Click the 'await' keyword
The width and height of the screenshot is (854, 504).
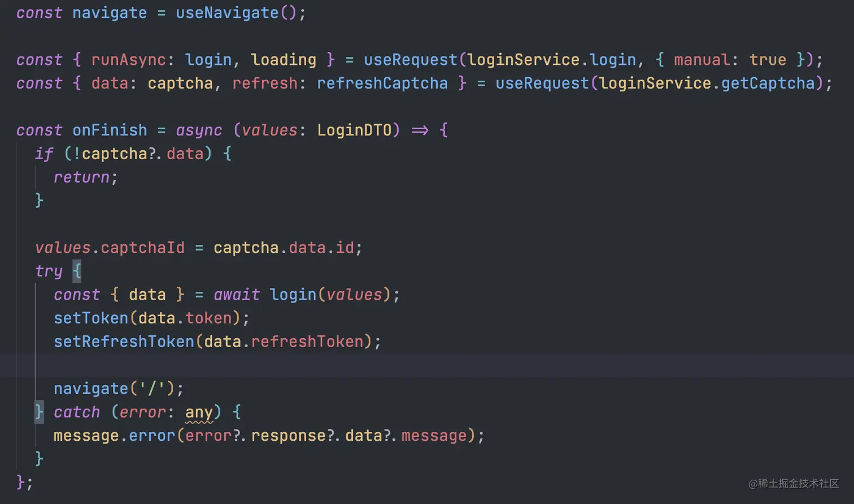[x=237, y=295]
